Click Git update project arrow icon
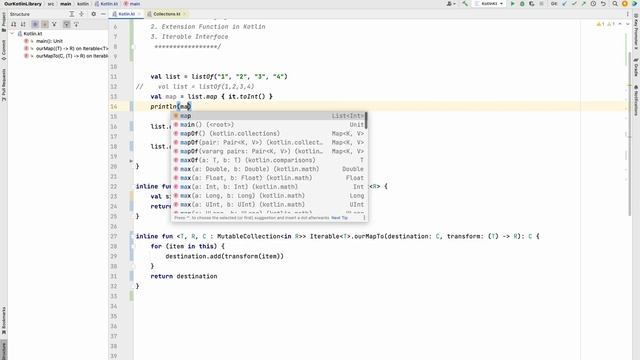Screen dimensions: 640x360 click(x=564, y=4)
